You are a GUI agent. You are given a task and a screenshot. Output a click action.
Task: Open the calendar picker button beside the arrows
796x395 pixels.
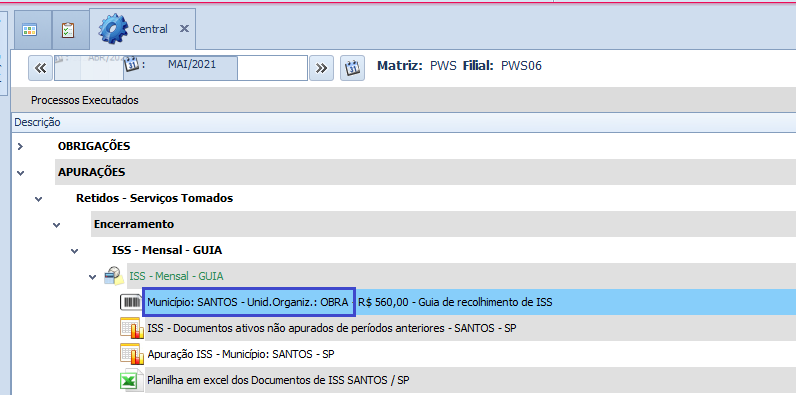pyautogui.click(x=352, y=68)
